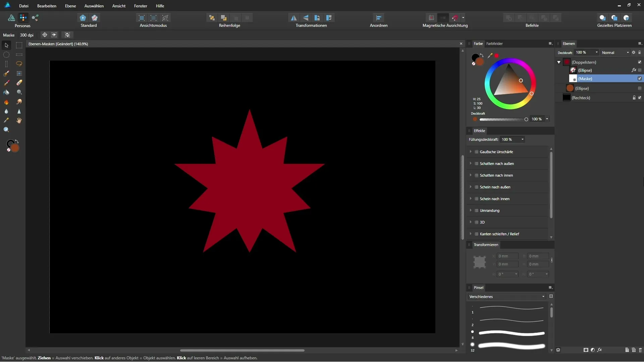The height and width of the screenshot is (362, 644).
Task: Select the blur droplet tool
Action: coord(6,111)
